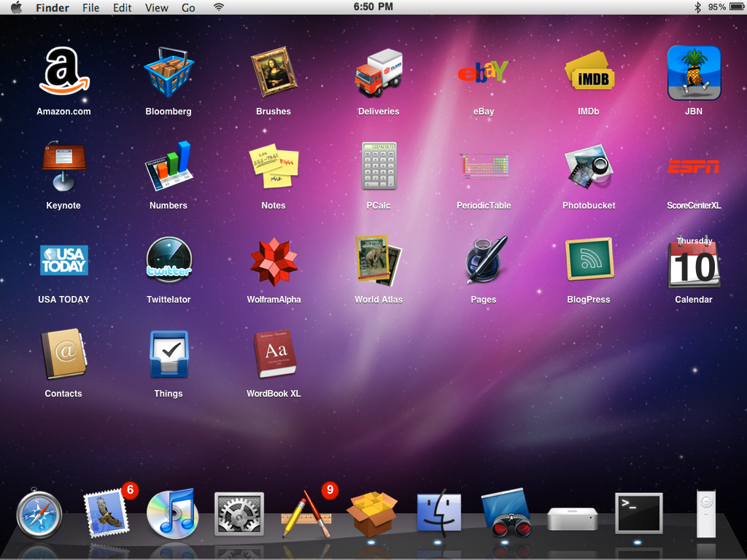
Task: Open the pencil and ruler dock icon
Action: click(x=306, y=516)
